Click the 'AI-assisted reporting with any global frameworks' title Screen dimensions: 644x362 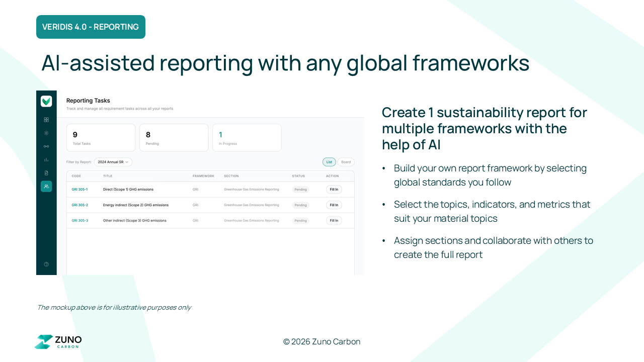(285, 63)
